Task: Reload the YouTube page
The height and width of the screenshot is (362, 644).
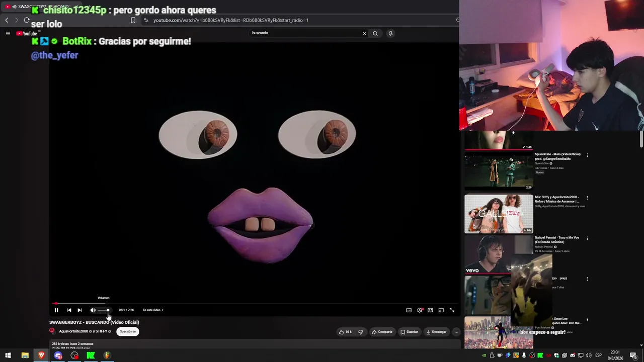Action: point(27,20)
